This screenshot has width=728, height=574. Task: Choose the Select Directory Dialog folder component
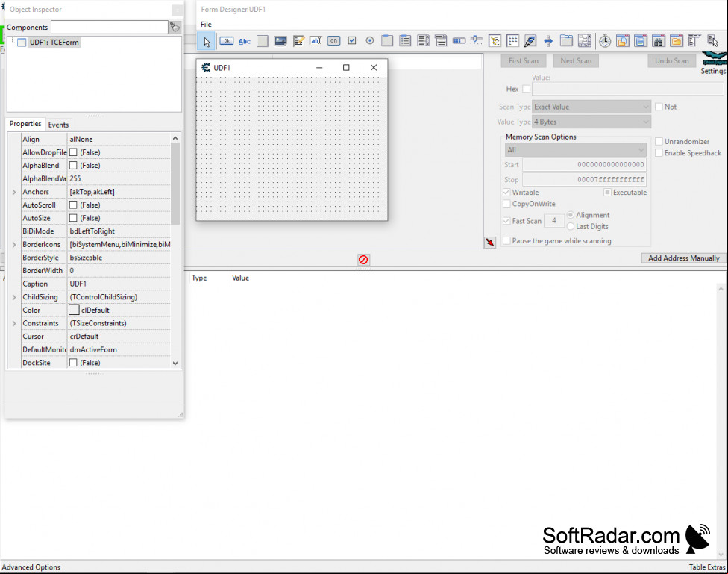[676, 41]
